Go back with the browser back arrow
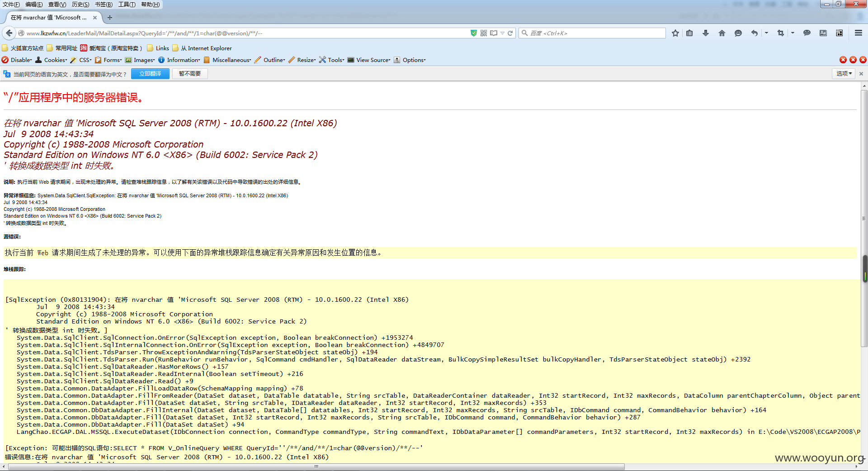Screen dimensions: 868x471 pos(9,33)
